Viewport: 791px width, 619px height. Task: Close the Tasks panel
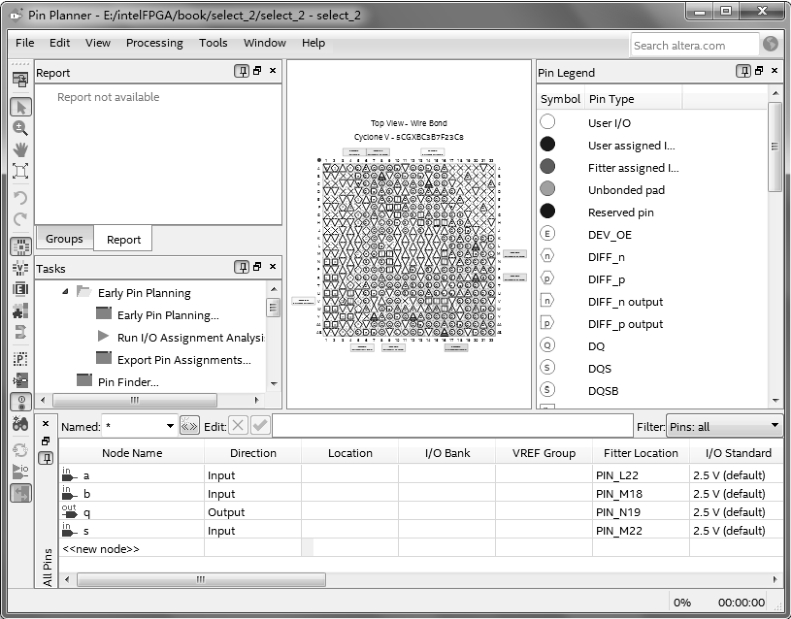pyautogui.click(x=273, y=266)
